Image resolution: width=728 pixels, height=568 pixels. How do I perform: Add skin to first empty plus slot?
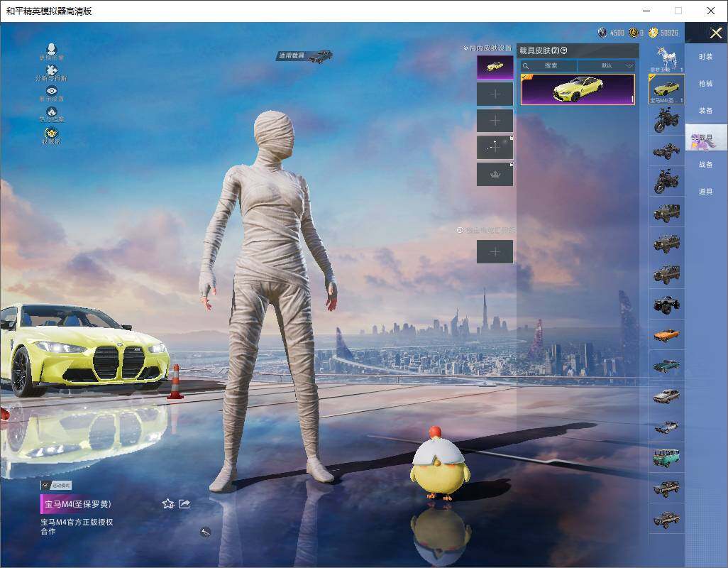[495, 94]
